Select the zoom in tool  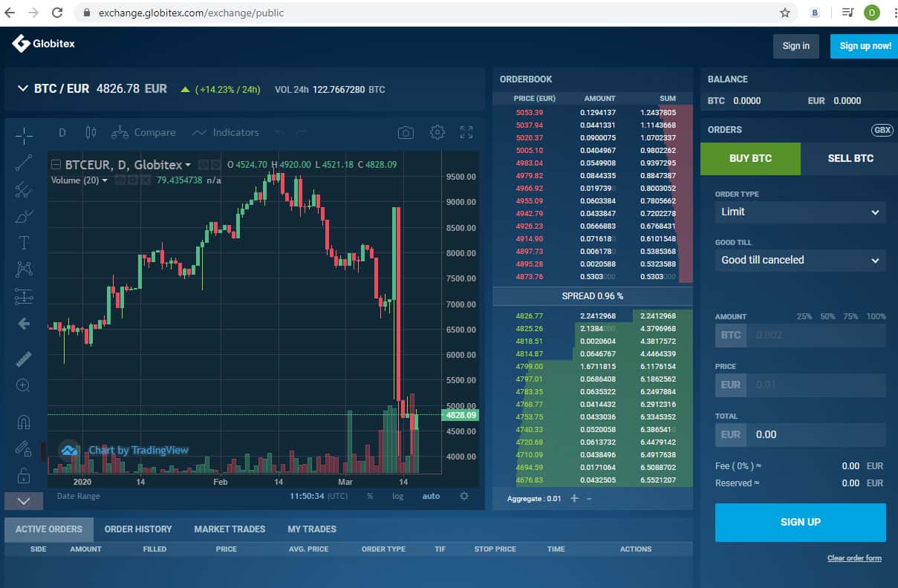(x=24, y=385)
